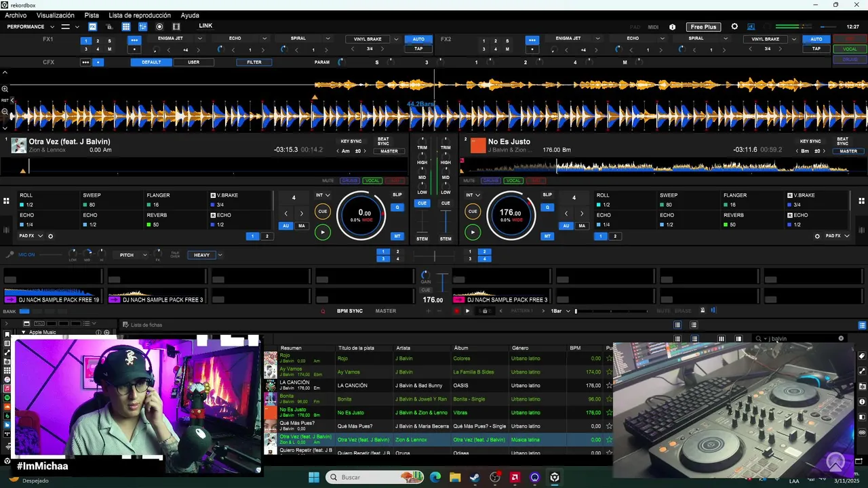This screenshot has width=868, height=488.
Task: Toggle SLIP mode on deck 2
Action: (547, 195)
